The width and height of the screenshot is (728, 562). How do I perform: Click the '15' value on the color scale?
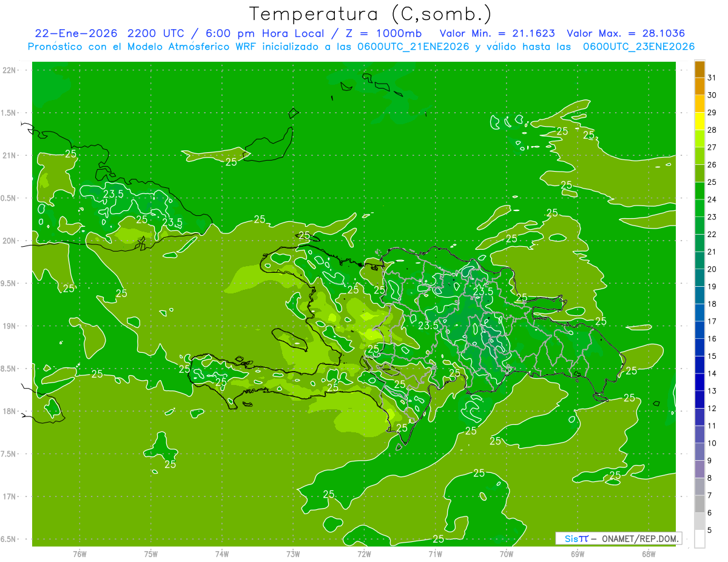click(712, 356)
